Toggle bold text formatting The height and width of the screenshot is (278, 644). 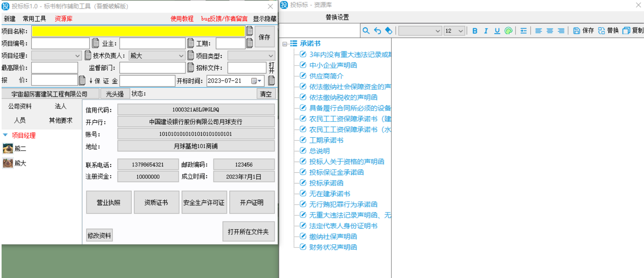pyautogui.click(x=475, y=31)
